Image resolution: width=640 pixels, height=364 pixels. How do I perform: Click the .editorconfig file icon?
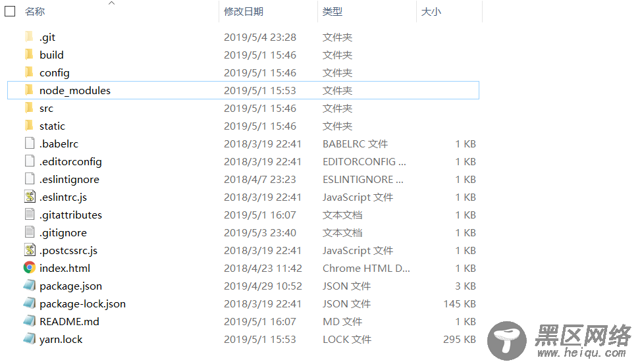30,161
